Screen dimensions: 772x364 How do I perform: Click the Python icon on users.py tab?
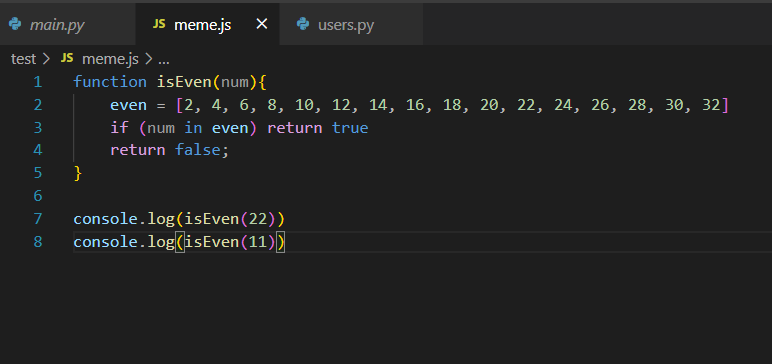(303, 24)
